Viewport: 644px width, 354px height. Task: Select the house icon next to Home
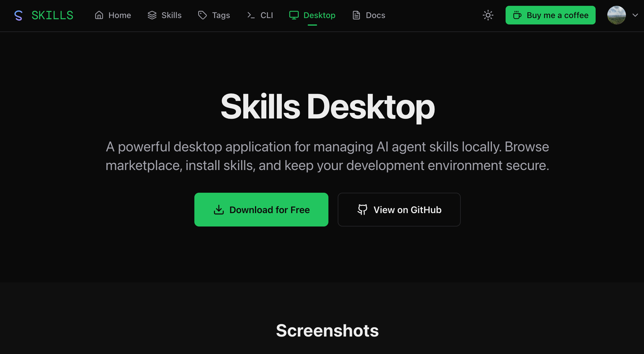[x=98, y=15]
